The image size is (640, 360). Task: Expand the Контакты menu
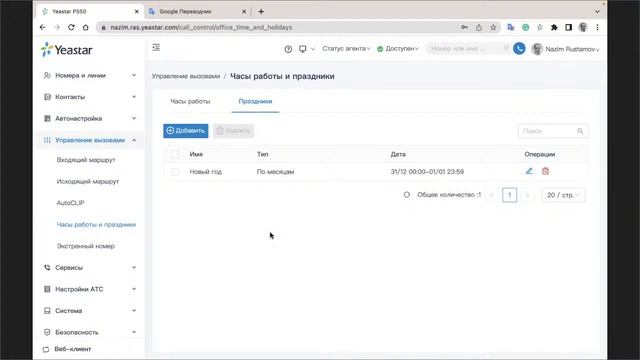point(90,97)
